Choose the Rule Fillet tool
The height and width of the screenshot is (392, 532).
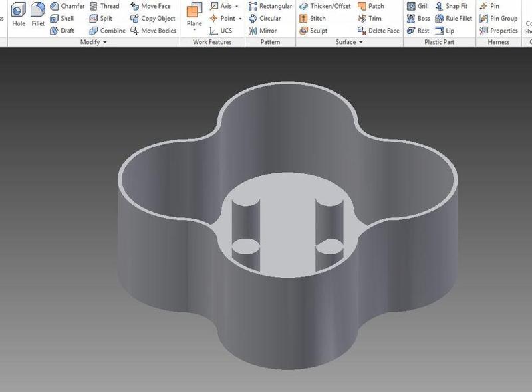tap(454, 19)
